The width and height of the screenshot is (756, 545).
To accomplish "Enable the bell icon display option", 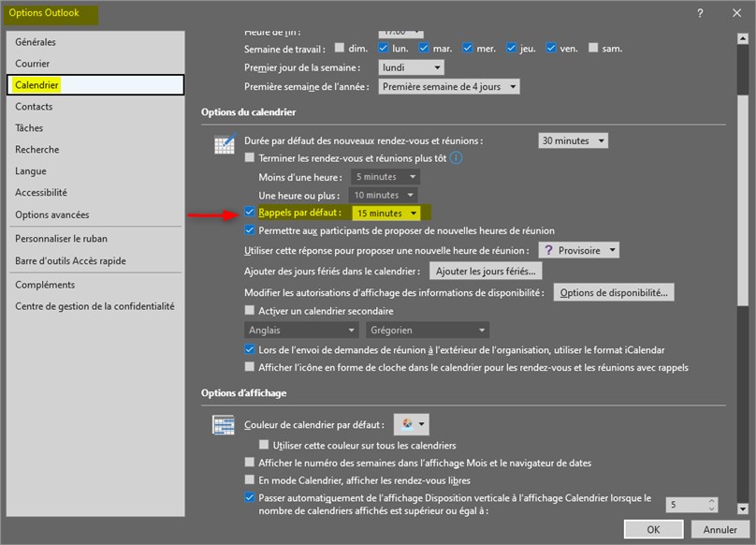I will 249,367.
